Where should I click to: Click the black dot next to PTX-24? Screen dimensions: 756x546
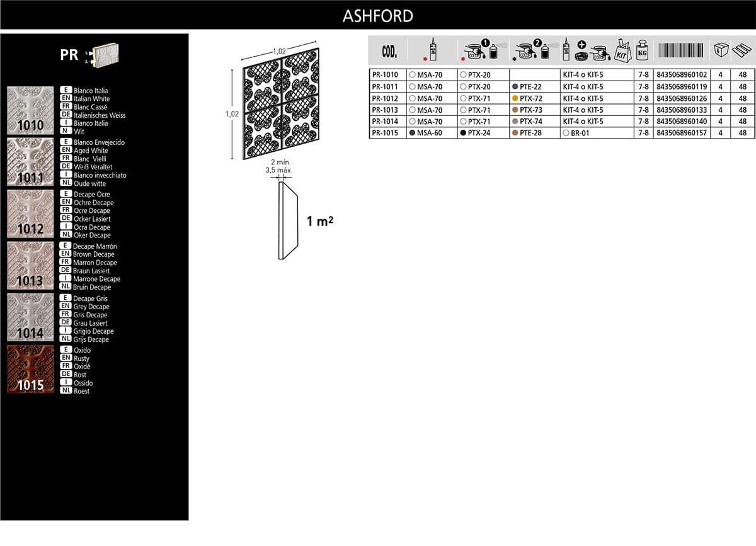coord(463,133)
